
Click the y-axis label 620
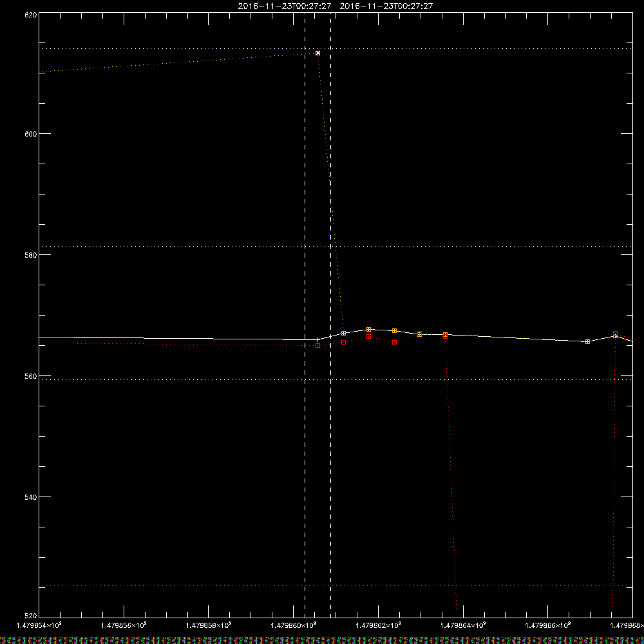tap(31, 15)
